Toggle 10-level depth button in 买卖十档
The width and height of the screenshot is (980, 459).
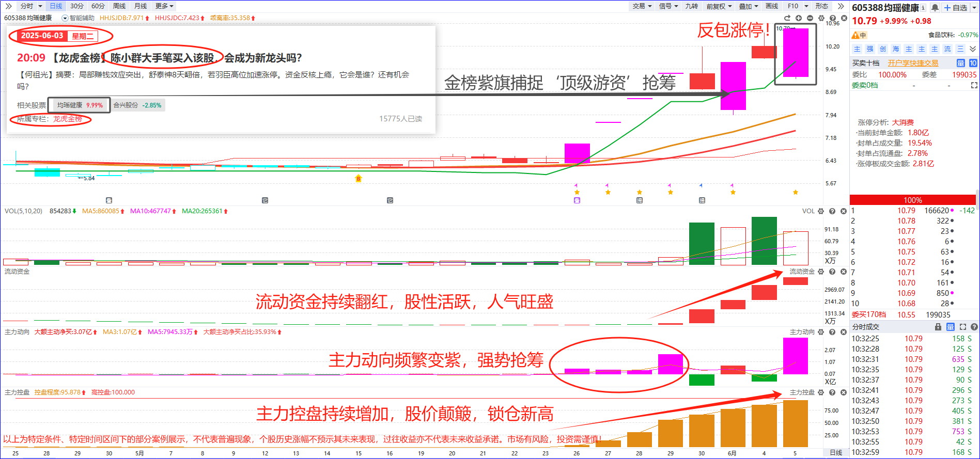[973, 63]
